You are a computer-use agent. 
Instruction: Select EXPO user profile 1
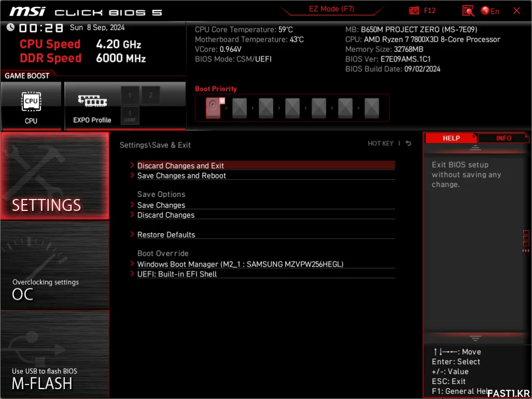click(x=130, y=115)
